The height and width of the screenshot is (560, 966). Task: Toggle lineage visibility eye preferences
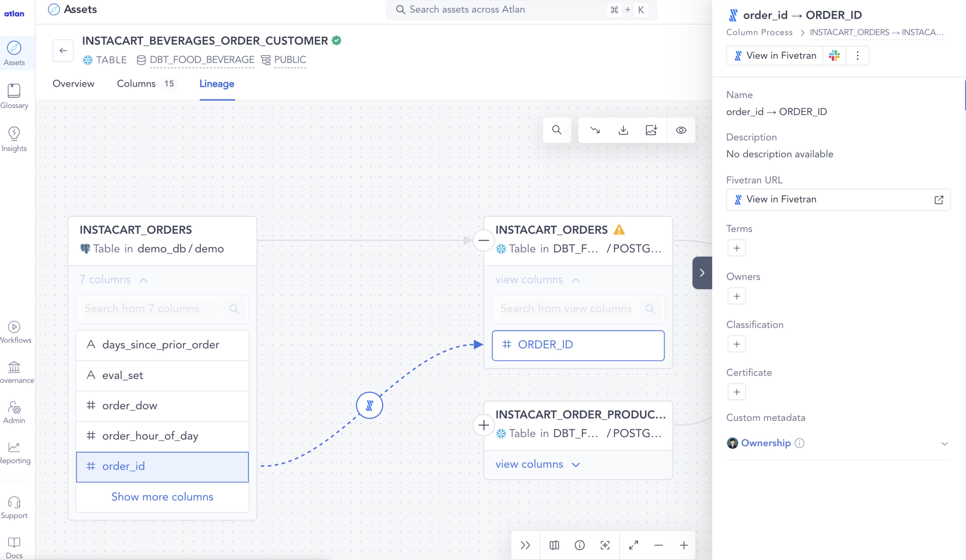click(x=681, y=130)
